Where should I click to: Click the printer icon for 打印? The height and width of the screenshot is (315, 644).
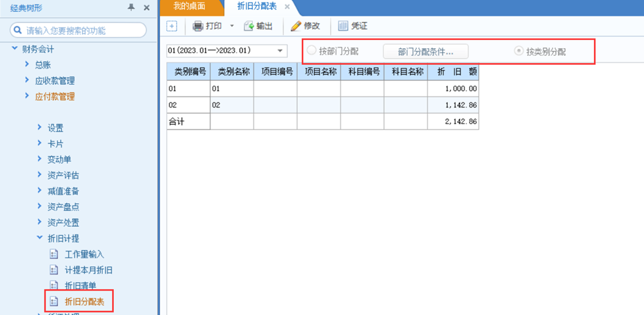coord(198,26)
